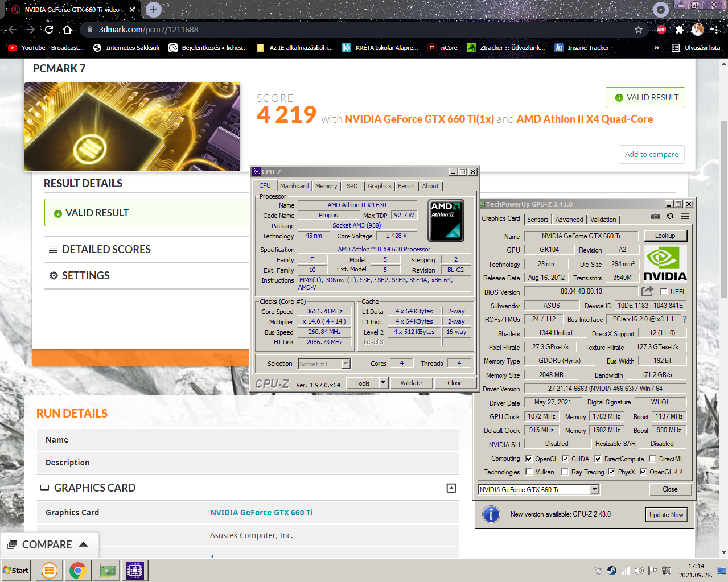The image size is (728, 582).
Task: Open a new Chrome tab
Action: coord(153,9)
